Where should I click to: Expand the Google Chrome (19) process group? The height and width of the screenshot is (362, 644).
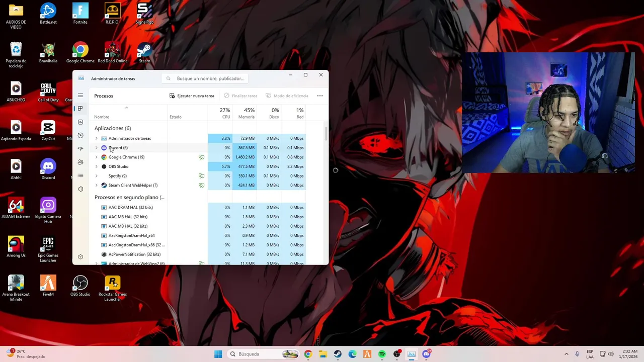click(x=97, y=157)
